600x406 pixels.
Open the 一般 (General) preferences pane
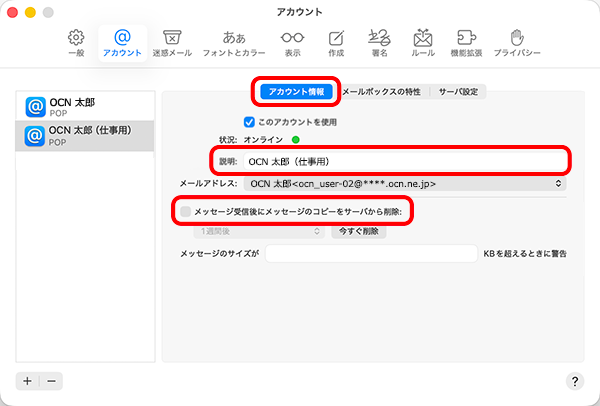click(x=77, y=42)
